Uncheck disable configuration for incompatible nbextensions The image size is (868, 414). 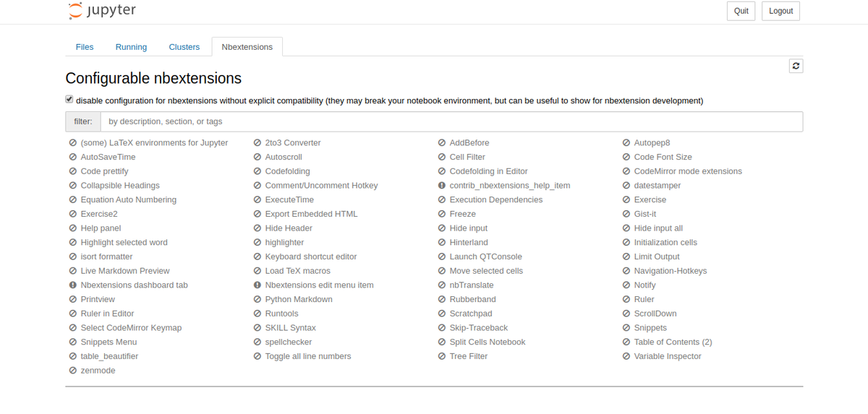pos(69,100)
